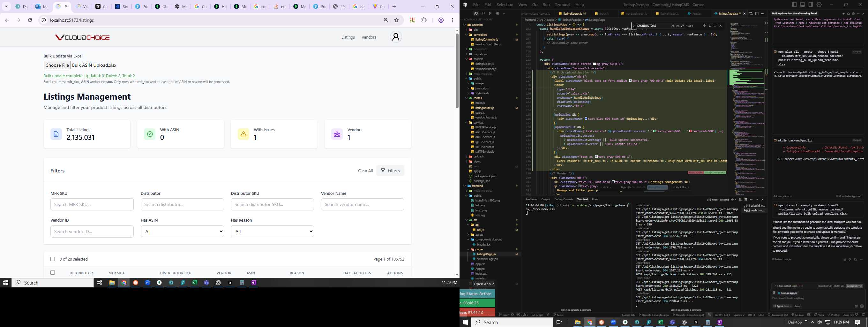
Task: Toggle Match Case in the find widget
Action: [x=673, y=26]
